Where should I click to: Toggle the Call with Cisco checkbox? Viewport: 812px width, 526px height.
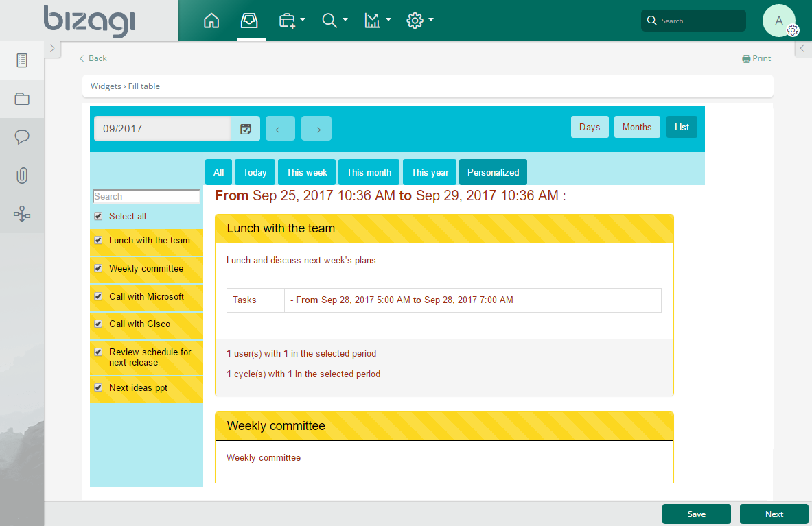pyautogui.click(x=98, y=324)
